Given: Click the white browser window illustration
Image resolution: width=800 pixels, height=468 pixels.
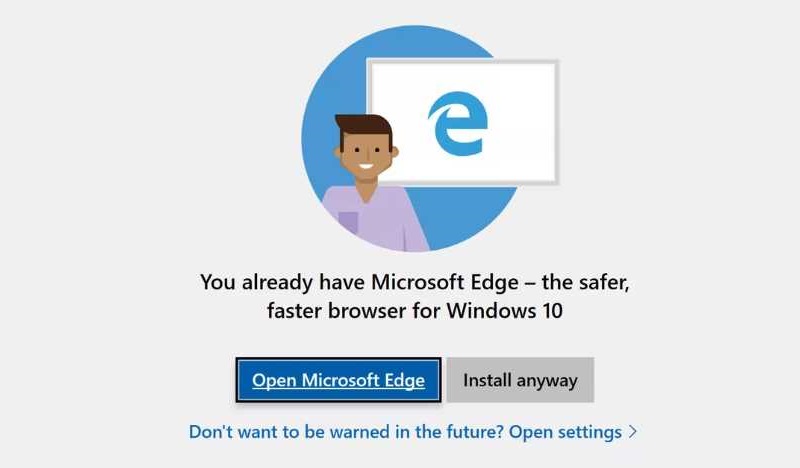Looking at the screenshot, I should pos(463,122).
